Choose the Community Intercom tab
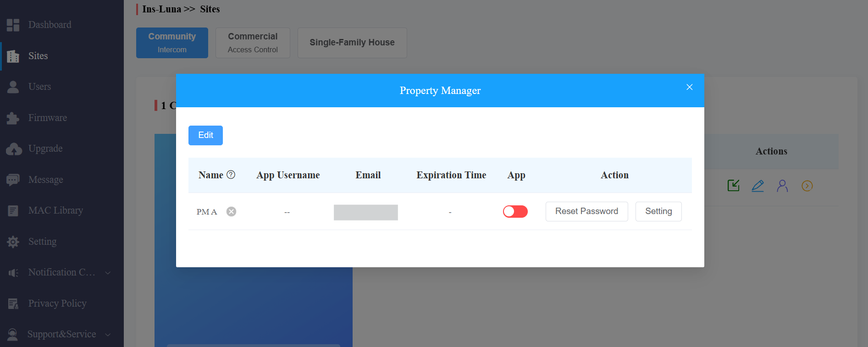The height and width of the screenshot is (347, 868). coord(172,43)
